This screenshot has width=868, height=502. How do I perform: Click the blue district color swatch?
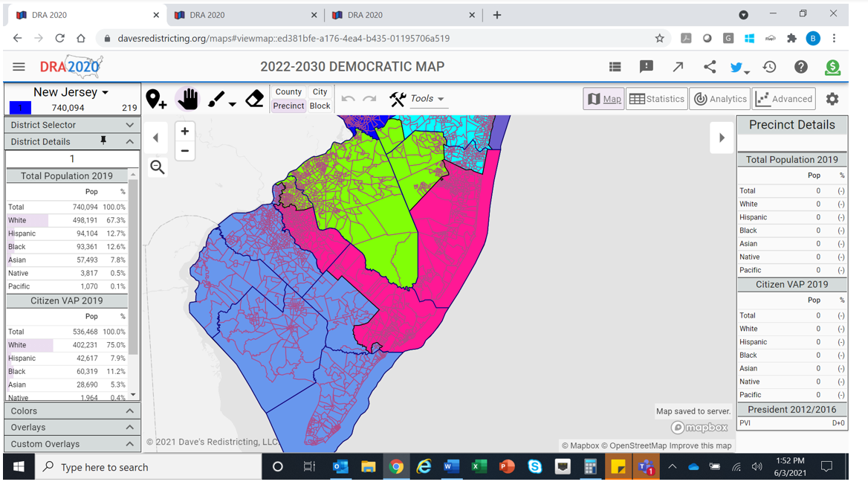point(20,108)
